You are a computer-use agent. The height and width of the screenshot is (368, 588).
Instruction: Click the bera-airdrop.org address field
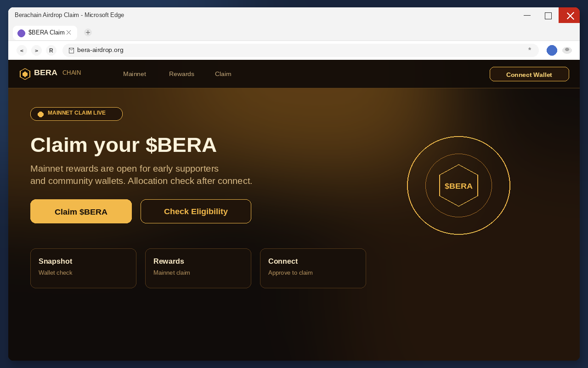coord(300,50)
